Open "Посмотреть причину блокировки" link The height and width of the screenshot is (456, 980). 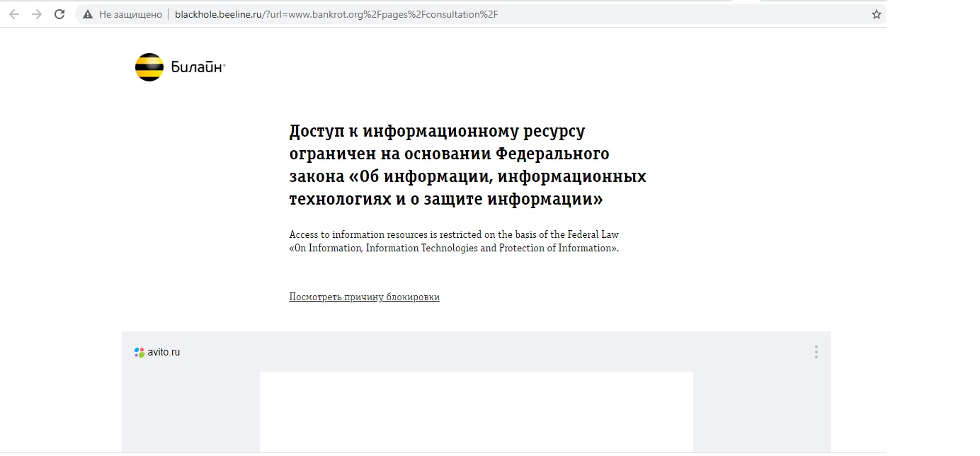point(364,297)
